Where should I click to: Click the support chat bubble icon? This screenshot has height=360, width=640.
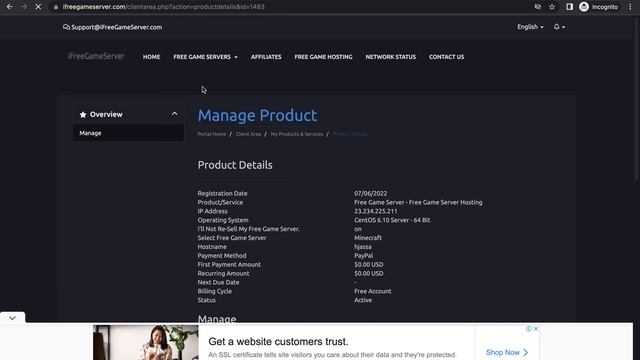(66, 27)
